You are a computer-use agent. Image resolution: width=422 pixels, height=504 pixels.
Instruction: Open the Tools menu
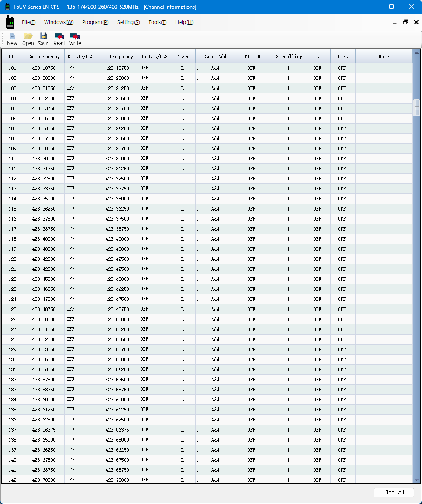click(157, 22)
